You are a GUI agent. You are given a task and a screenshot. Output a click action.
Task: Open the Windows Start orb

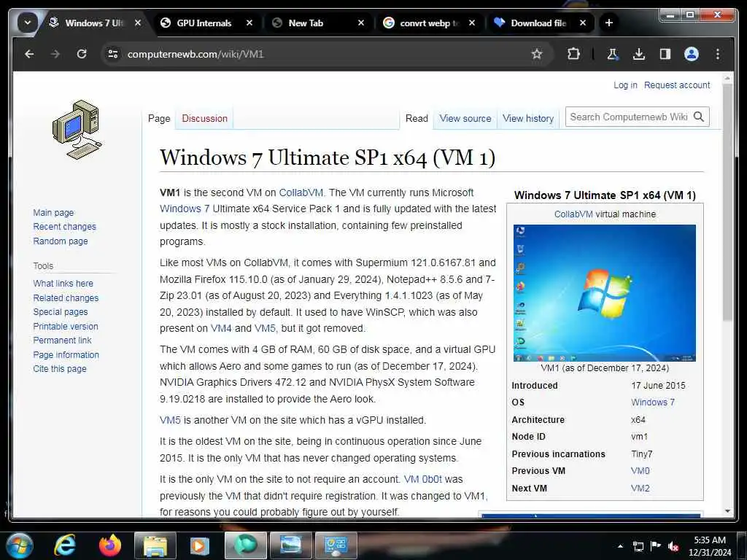20,545
